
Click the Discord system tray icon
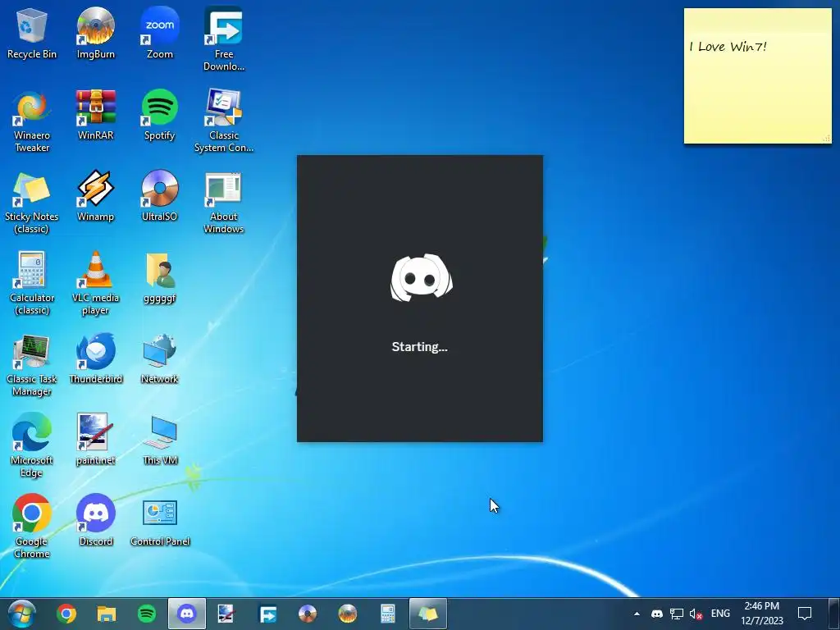pos(657,614)
